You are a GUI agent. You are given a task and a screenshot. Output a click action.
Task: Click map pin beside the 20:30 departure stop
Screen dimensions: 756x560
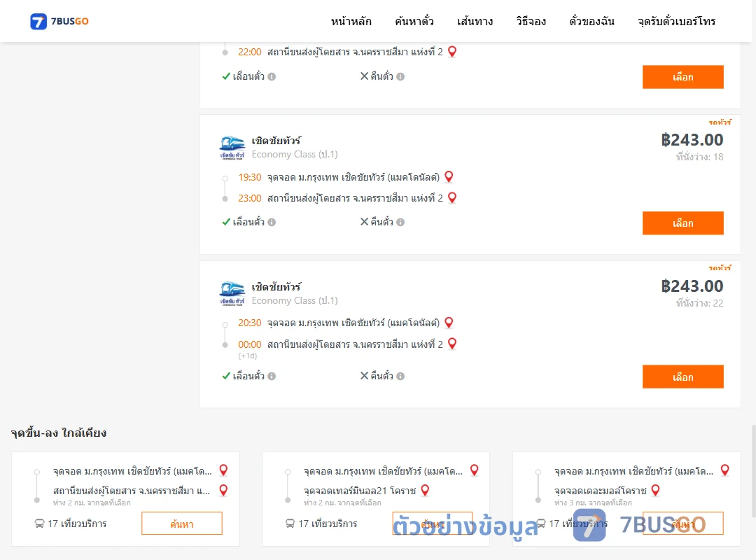[x=449, y=323]
